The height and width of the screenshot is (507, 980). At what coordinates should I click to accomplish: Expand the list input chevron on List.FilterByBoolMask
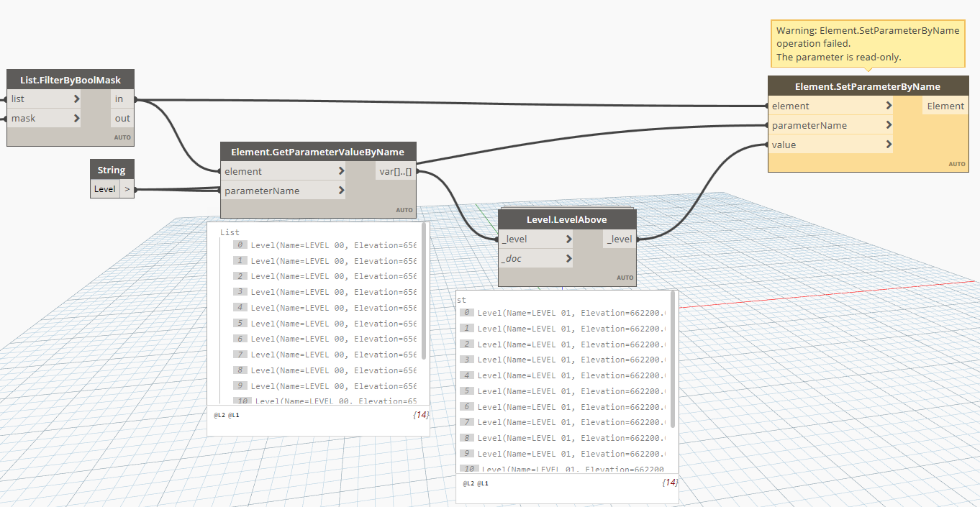[x=76, y=99]
